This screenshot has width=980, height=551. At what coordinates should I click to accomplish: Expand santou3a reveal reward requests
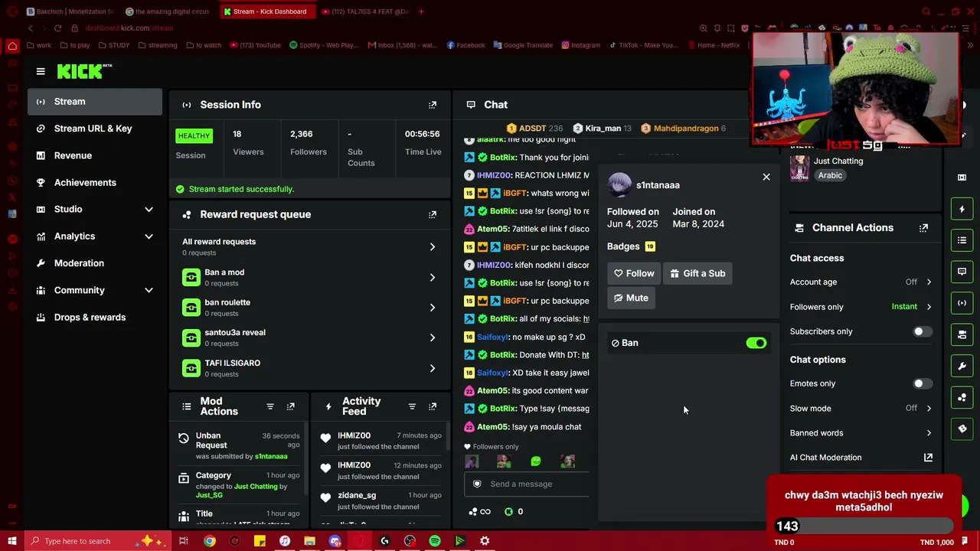click(433, 337)
